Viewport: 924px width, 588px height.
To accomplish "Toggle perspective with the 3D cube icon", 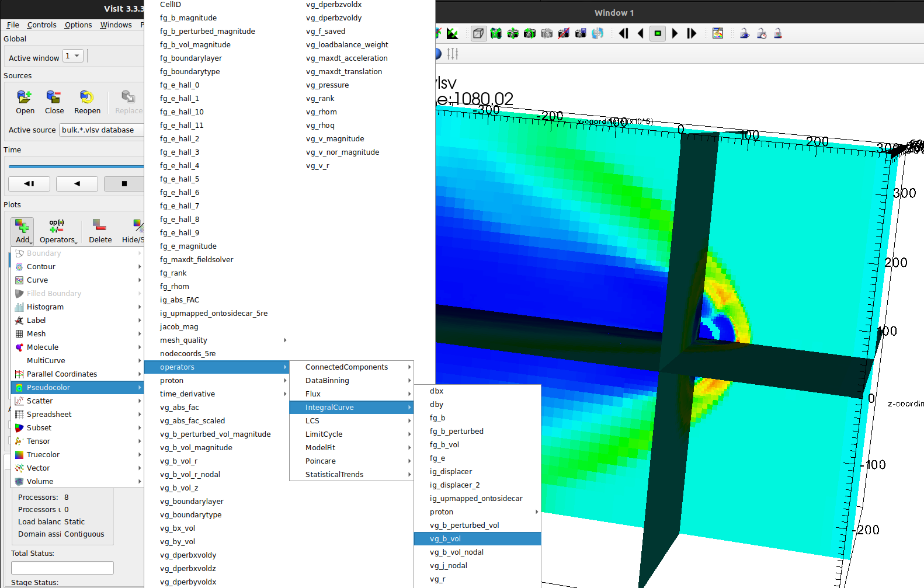I will (478, 33).
